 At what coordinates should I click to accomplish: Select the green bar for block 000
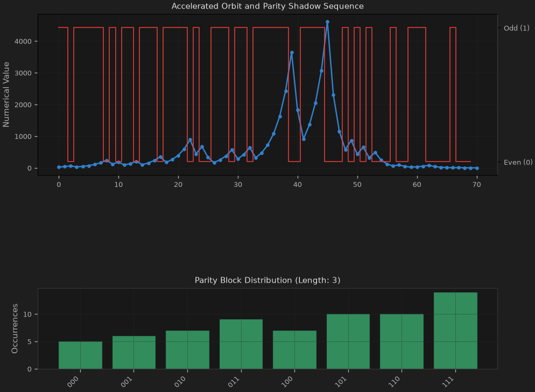81,355
